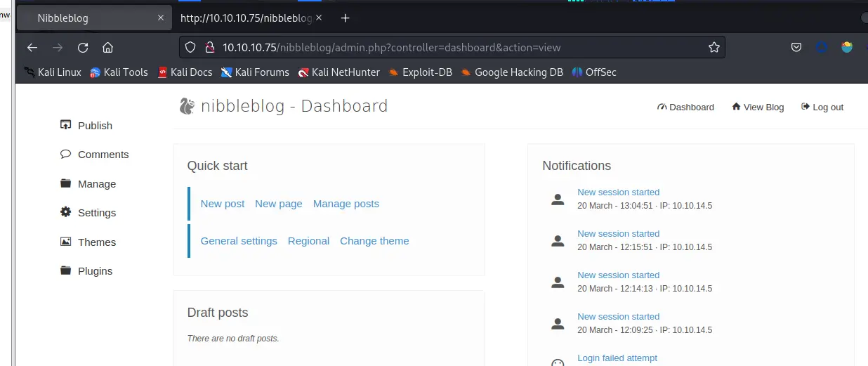Open the Change theme link
The height and width of the screenshot is (366, 868).
tap(374, 241)
